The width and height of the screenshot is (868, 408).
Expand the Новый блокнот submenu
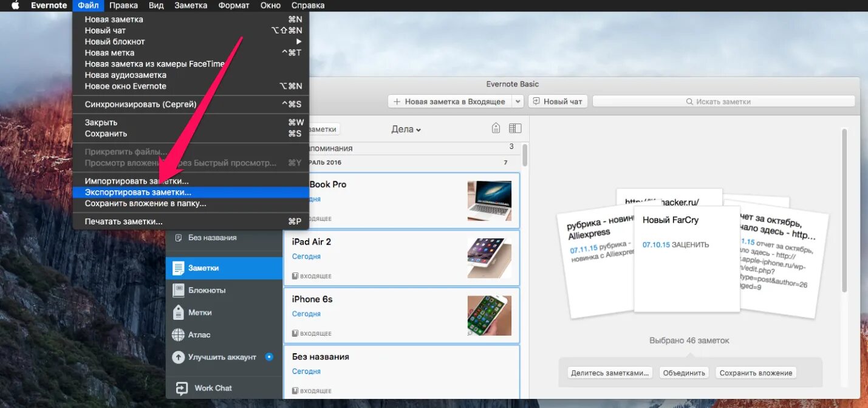191,42
